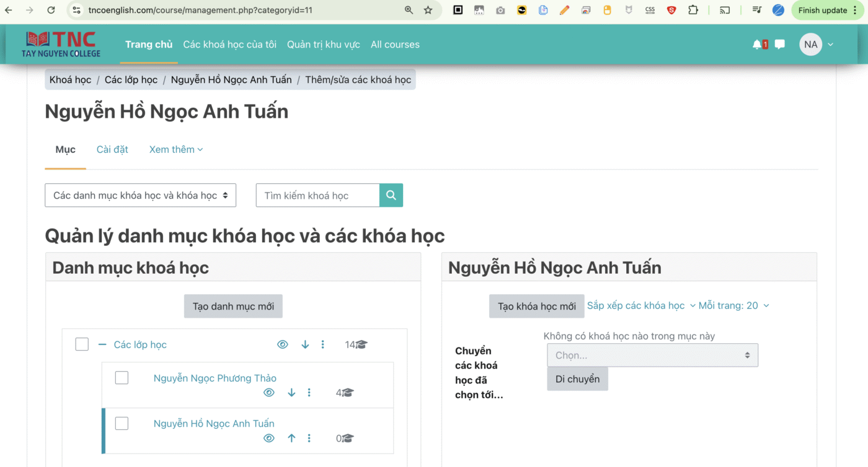Click the Tạo khóa học mới button

tap(536, 306)
